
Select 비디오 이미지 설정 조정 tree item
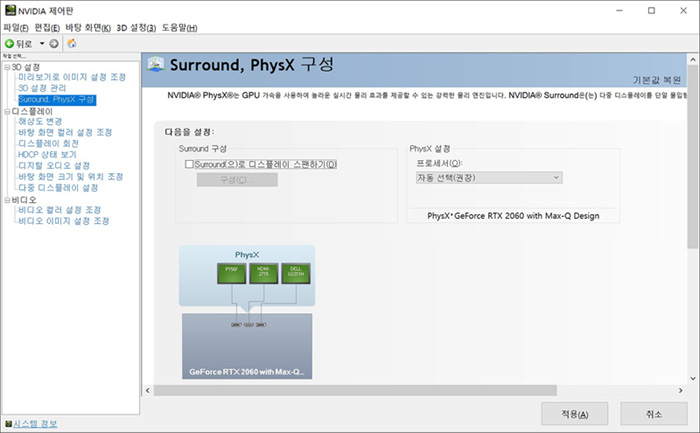point(64,221)
